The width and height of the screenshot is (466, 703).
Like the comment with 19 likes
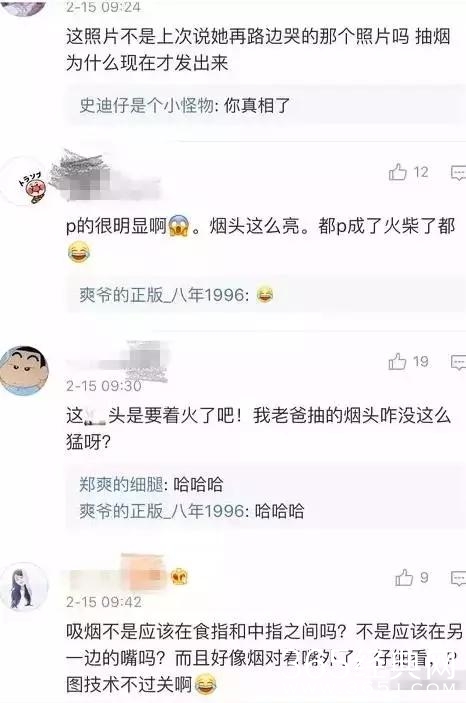pyautogui.click(x=398, y=362)
